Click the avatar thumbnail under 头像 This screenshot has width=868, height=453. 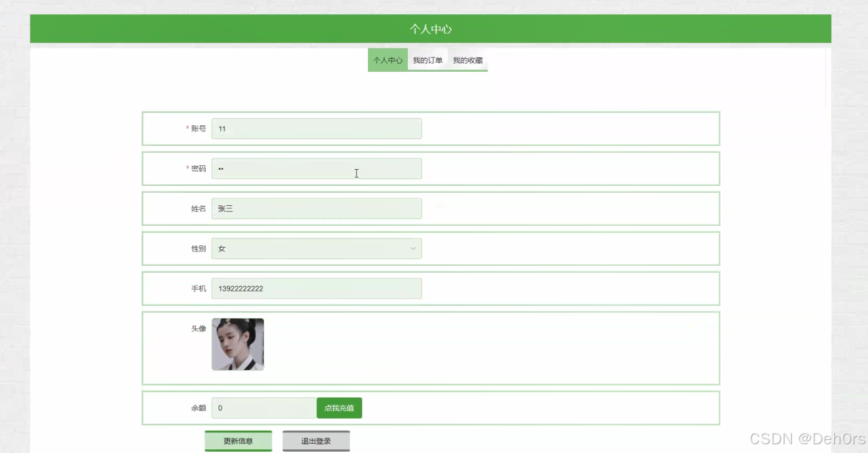(x=238, y=344)
